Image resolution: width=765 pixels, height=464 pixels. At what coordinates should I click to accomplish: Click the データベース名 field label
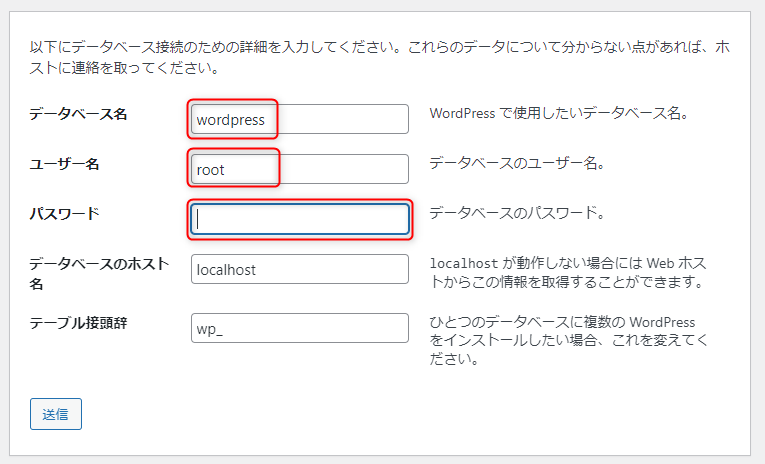pyautogui.click(x=78, y=114)
